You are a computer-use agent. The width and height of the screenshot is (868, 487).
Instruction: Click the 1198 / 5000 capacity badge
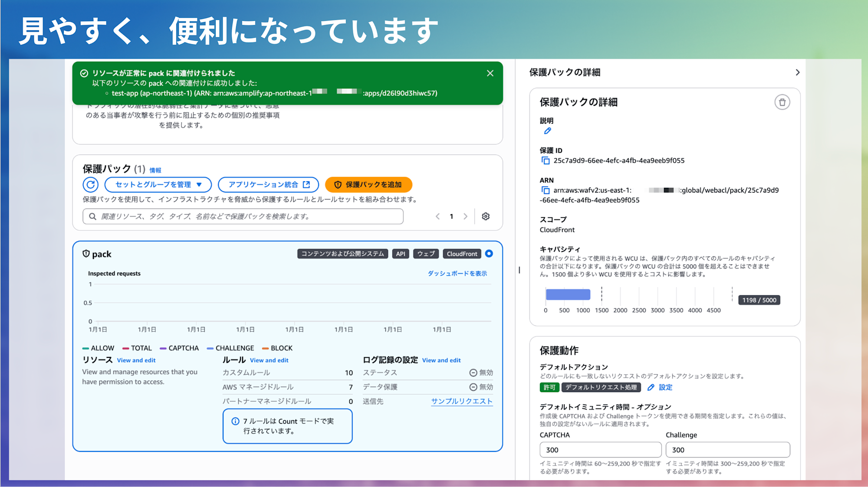[x=759, y=300]
